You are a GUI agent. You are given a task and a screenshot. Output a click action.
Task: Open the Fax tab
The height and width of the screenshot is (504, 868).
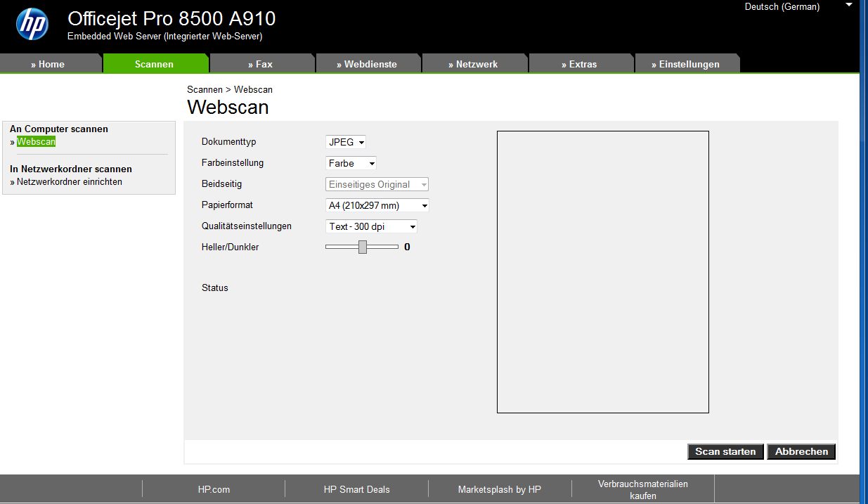tap(262, 64)
